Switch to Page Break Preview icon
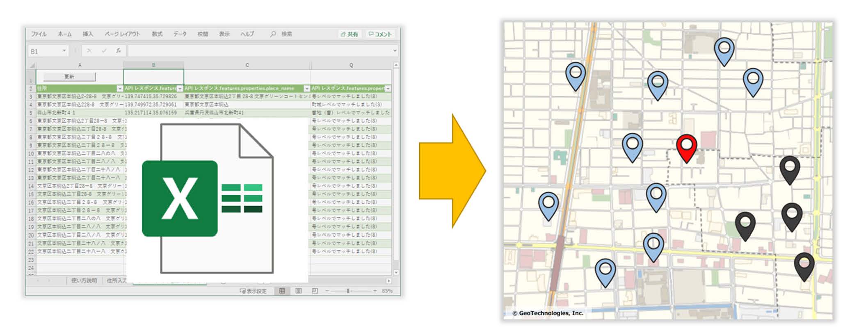 click(315, 291)
